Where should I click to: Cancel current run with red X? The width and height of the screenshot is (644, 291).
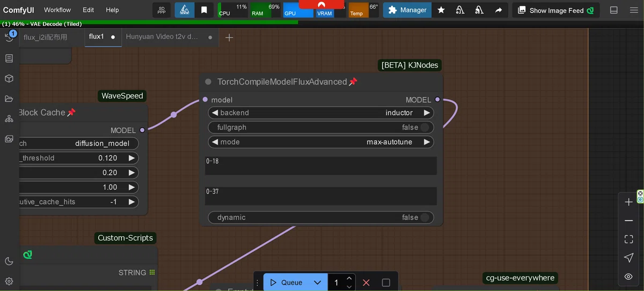coord(366,282)
